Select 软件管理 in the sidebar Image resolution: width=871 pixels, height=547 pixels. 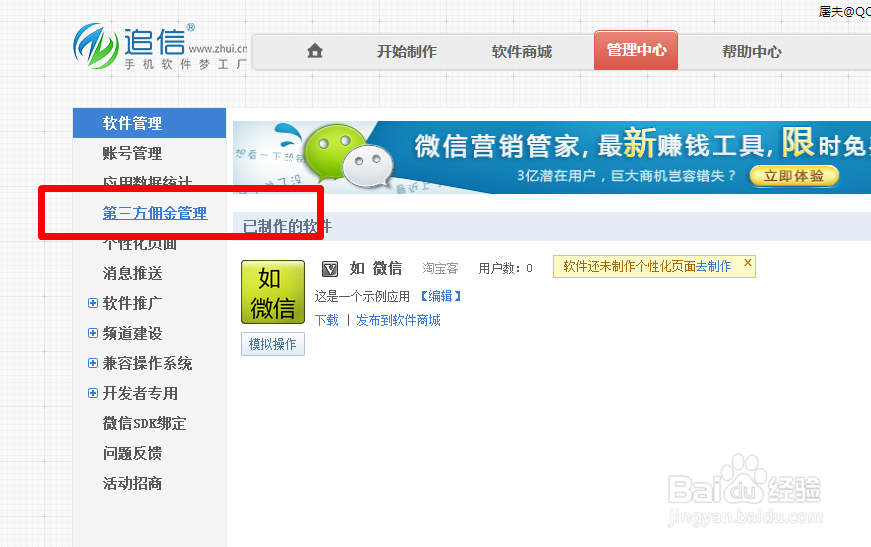(149, 123)
